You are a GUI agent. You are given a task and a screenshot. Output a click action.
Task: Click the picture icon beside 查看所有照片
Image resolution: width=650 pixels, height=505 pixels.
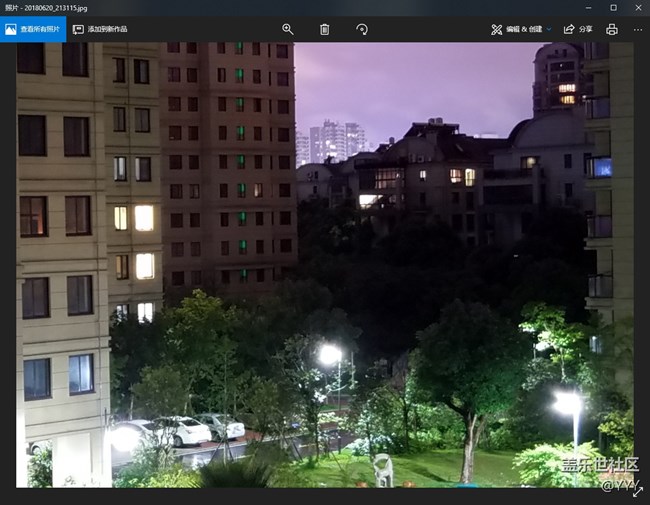point(11,30)
